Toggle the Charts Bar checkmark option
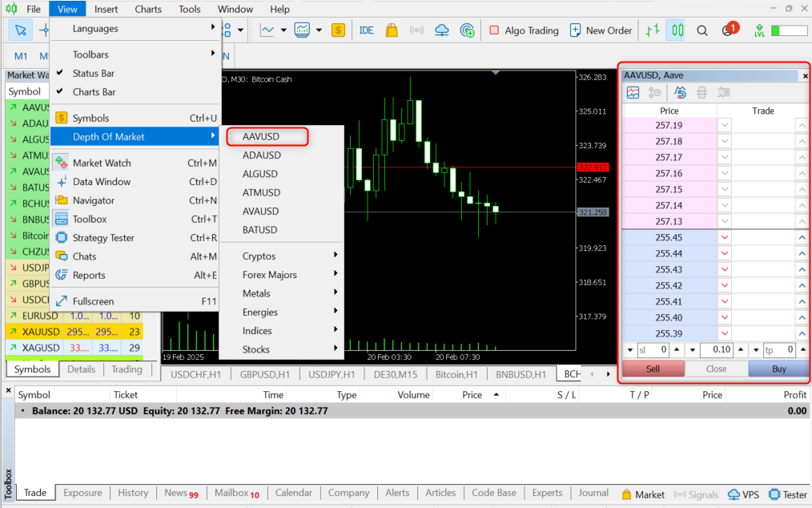 (135, 92)
